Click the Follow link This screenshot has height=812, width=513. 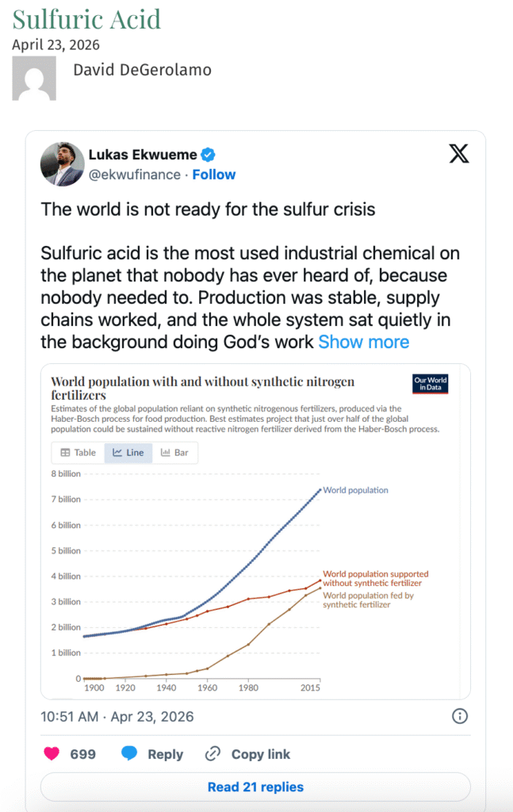tap(214, 174)
